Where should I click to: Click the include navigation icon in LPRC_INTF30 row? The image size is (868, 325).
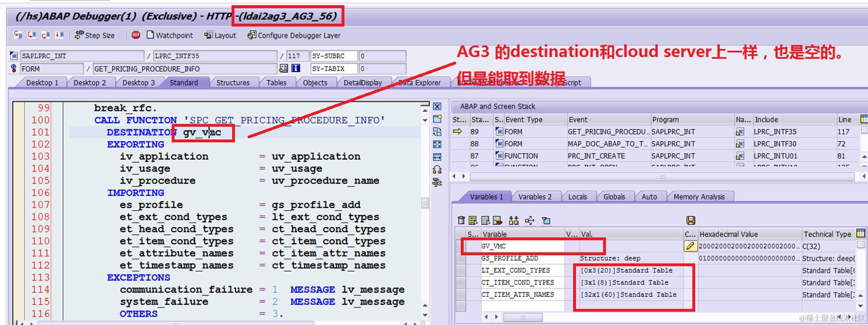pos(741,144)
